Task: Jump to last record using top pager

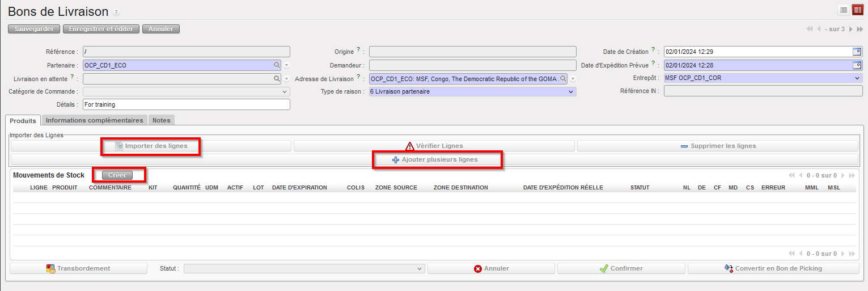Action: [x=859, y=29]
